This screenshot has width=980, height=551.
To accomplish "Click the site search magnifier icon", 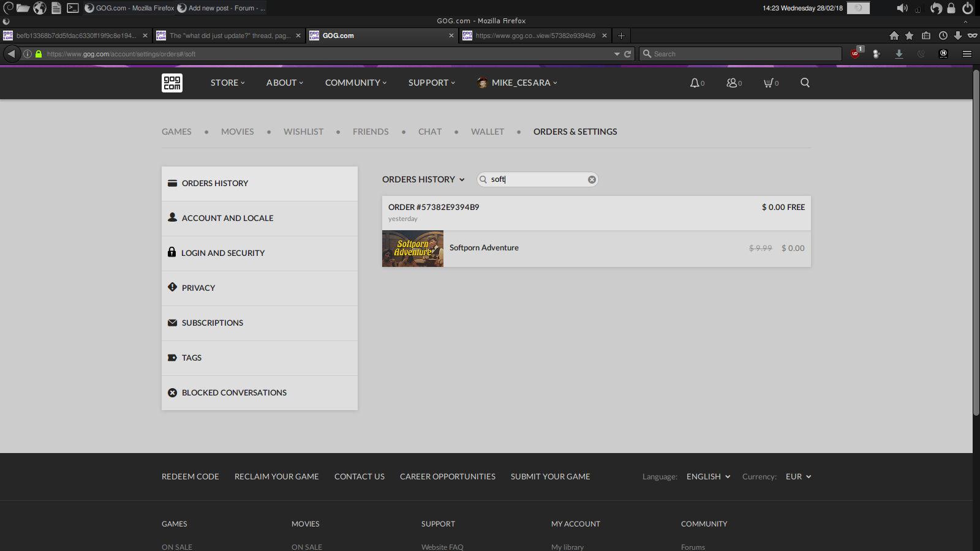I will point(805,83).
